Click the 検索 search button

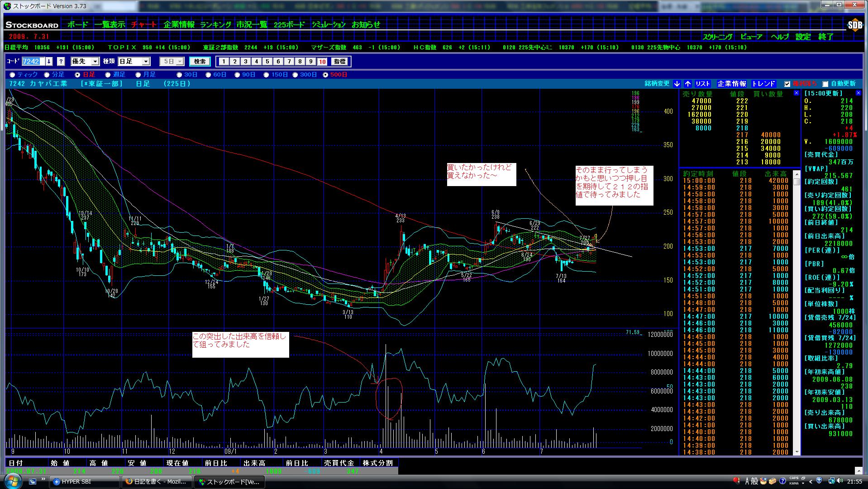200,62
